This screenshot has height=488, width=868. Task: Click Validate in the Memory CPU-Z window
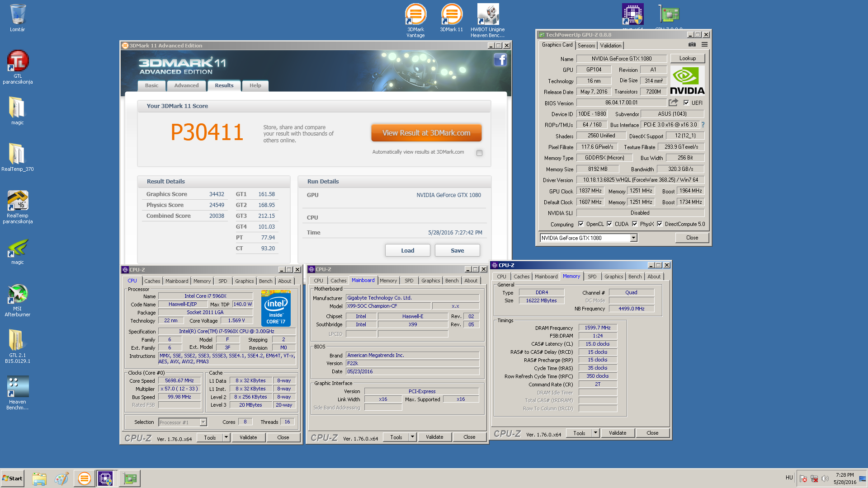[x=617, y=433]
